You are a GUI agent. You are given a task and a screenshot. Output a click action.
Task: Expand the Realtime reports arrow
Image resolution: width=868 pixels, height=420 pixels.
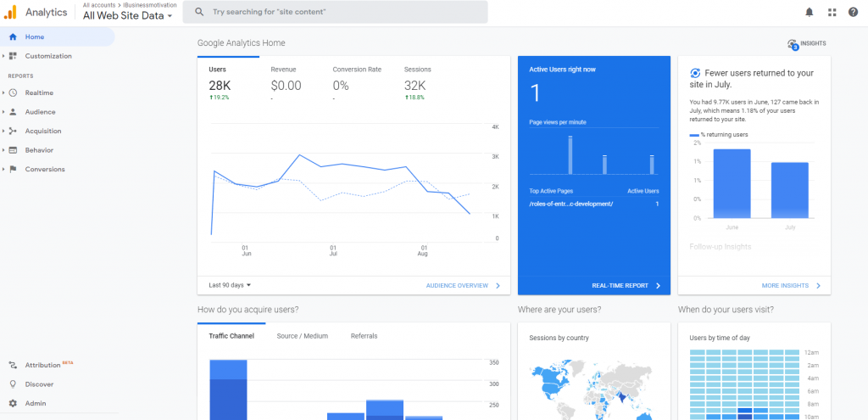click(x=3, y=93)
